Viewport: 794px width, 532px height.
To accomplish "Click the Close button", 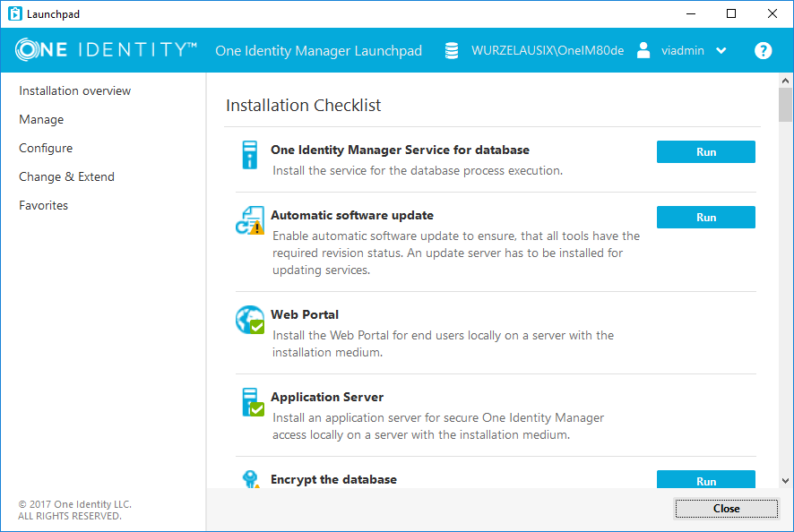I will pyautogui.click(x=726, y=509).
